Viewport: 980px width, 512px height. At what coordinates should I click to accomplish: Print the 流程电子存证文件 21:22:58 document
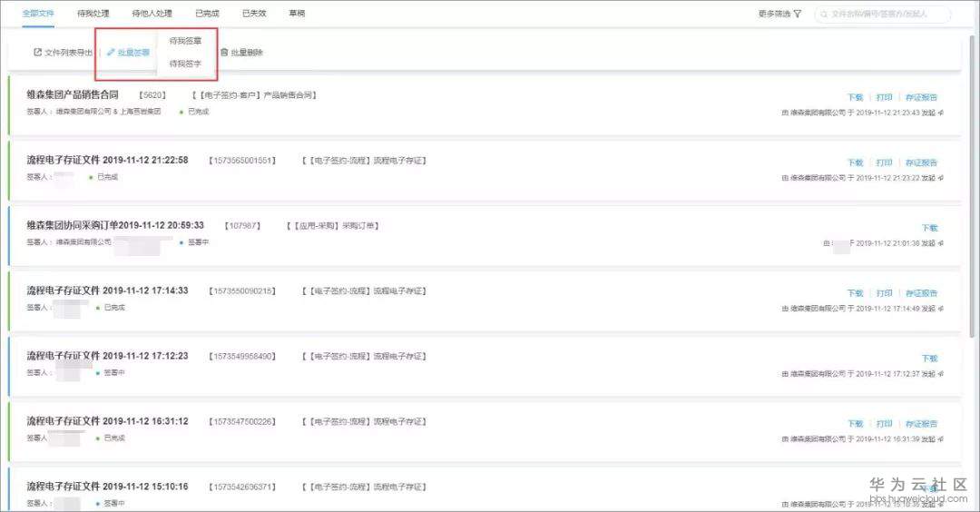coord(884,162)
